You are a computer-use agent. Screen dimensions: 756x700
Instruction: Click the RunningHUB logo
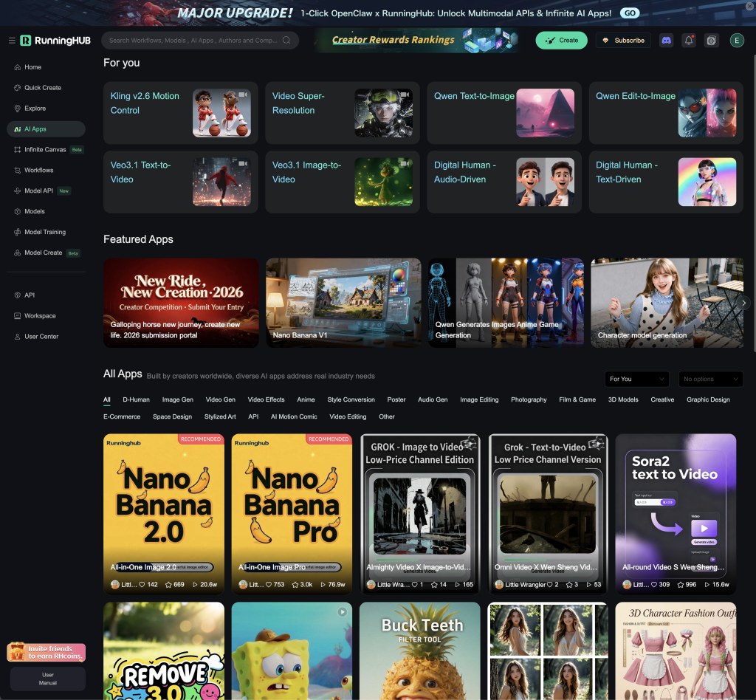55,41
